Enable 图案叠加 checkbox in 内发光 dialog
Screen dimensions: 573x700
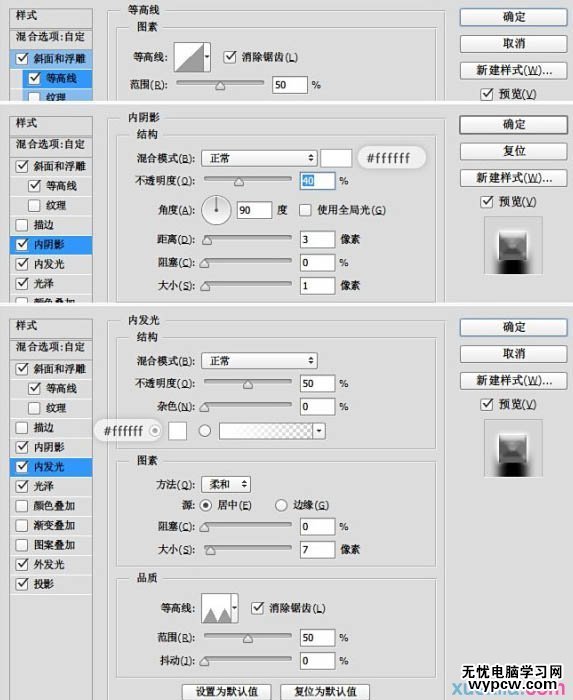tap(21, 545)
